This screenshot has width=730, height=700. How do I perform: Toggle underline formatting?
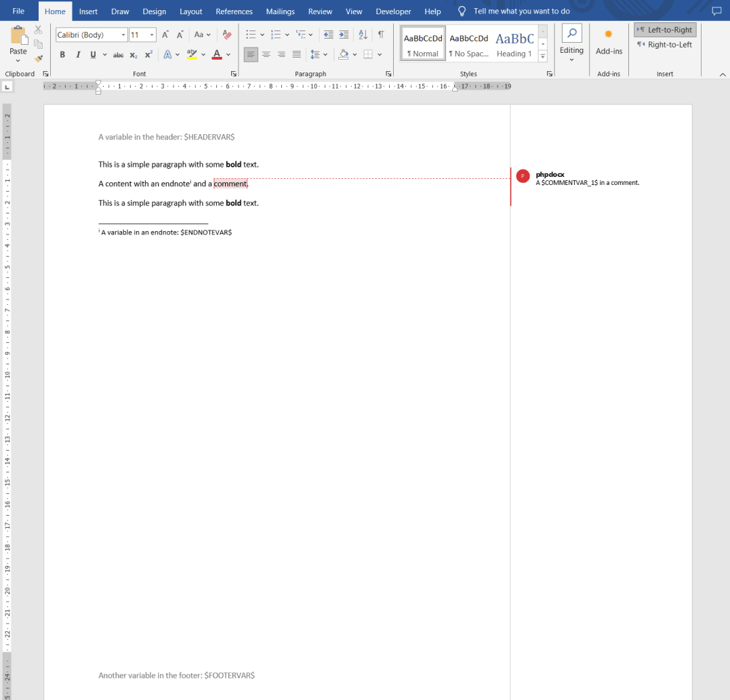click(x=93, y=54)
